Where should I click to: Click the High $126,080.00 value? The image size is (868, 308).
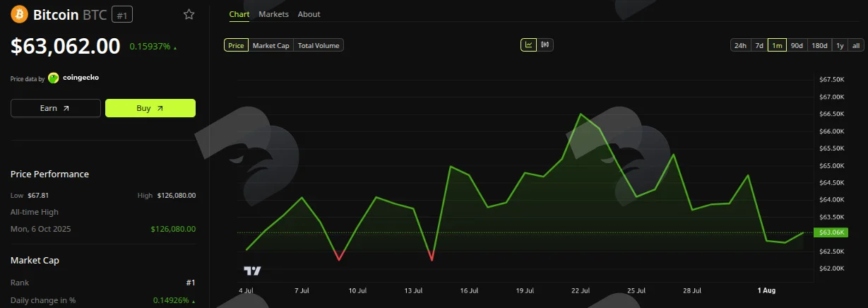(176, 195)
